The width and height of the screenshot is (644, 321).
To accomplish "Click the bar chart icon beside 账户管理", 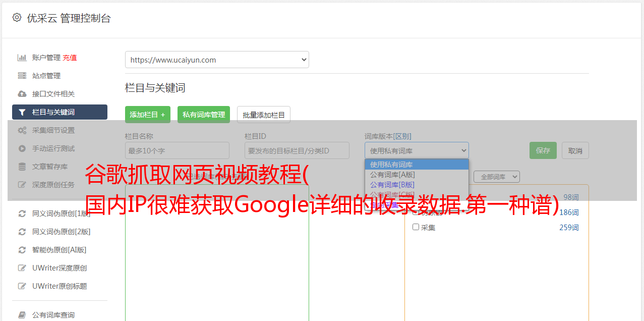I will tap(22, 58).
